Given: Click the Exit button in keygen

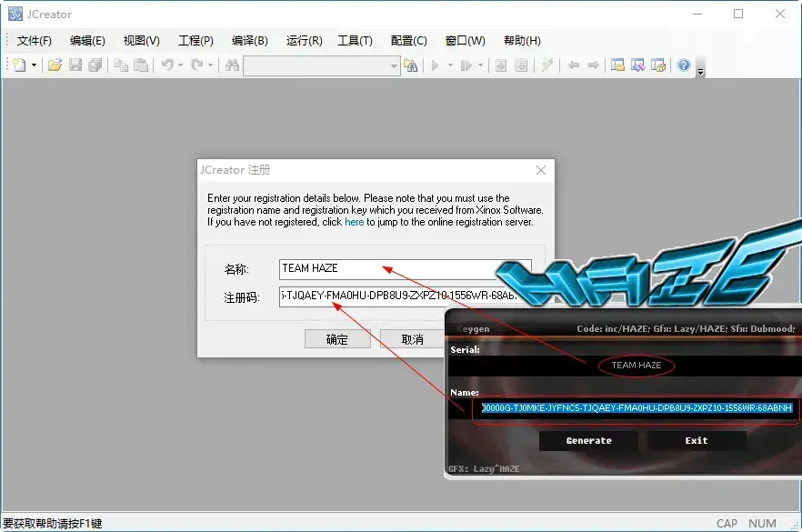Looking at the screenshot, I should coord(697,440).
